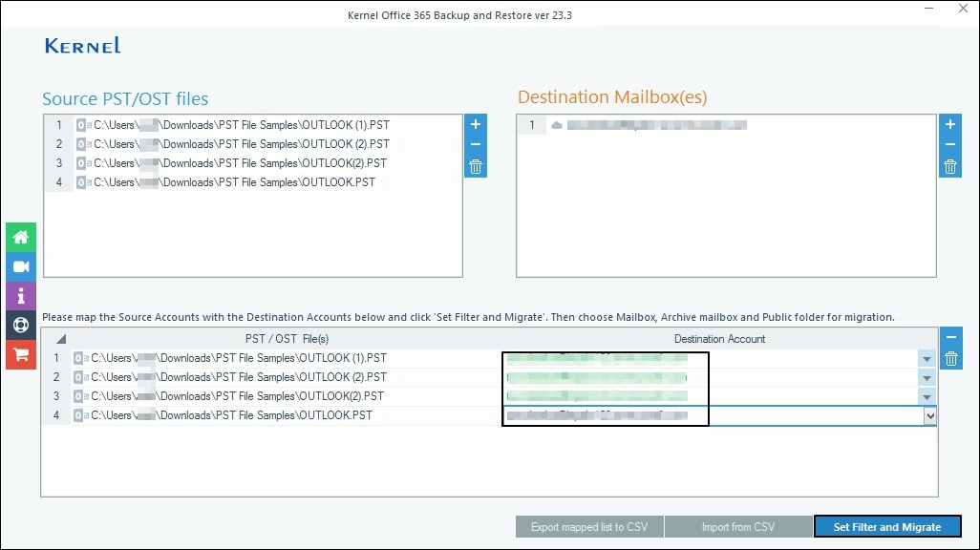Delete destination mailboxes trash icon
Viewport: 980px width, 550px height.
coord(950,166)
